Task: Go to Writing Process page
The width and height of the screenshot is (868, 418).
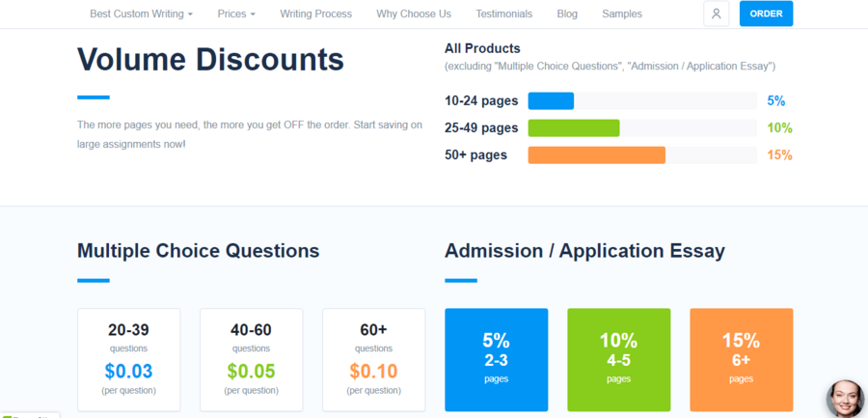Action: coord(315,14)
